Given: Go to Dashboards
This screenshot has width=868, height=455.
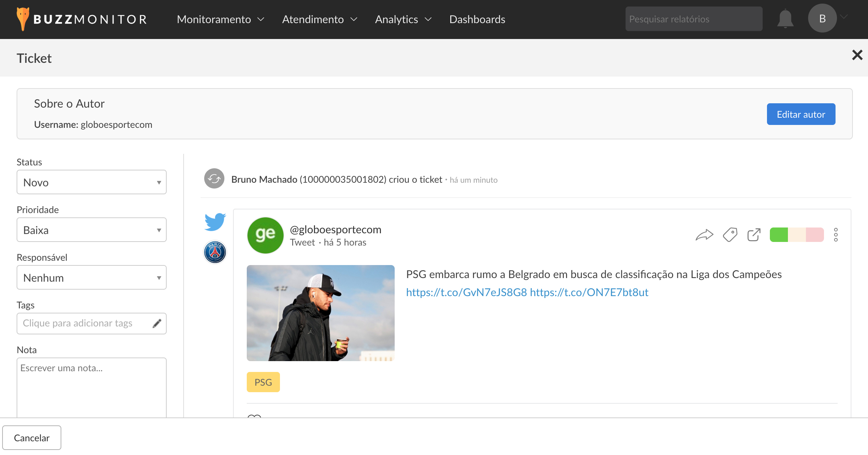Looking at the screenshot, I should click(x=477, y=19).
